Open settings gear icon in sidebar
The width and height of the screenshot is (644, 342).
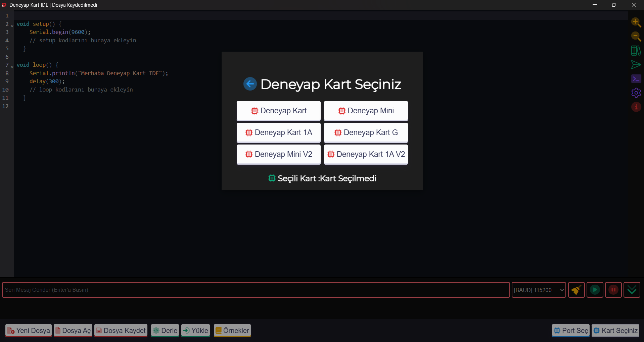pyautogui.click(x=636, y=93)
